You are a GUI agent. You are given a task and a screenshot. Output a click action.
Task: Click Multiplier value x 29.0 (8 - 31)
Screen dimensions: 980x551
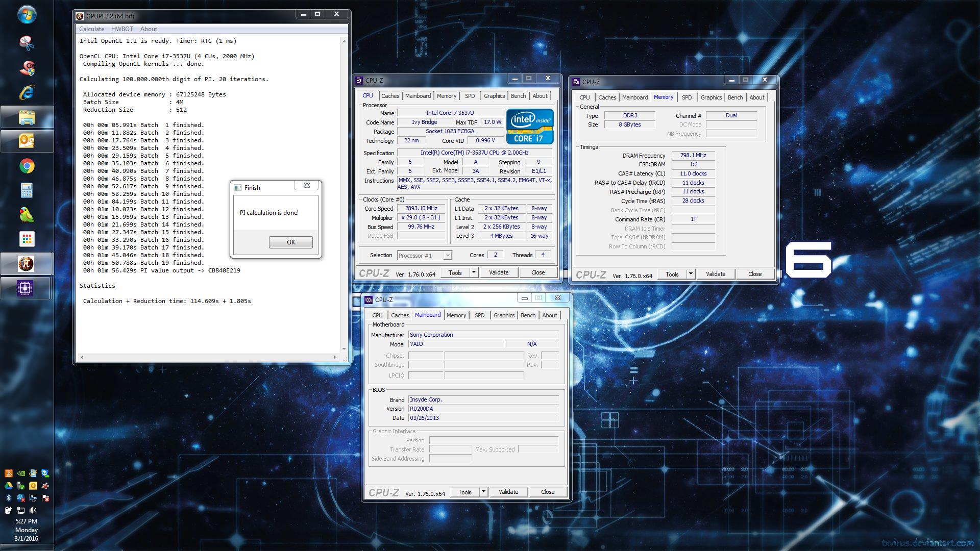[421, 218]
